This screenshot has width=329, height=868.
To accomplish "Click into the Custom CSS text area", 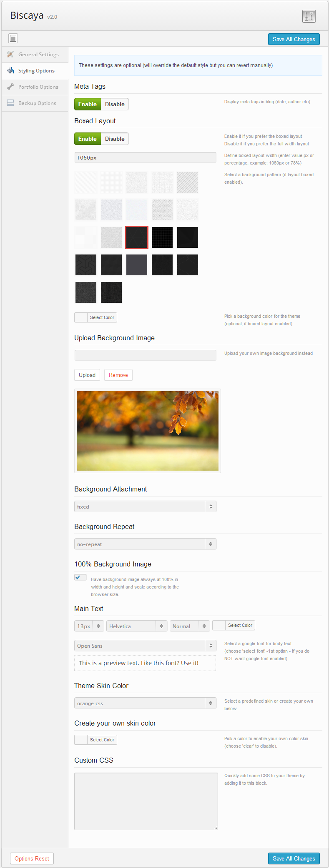I will pos(146,801).
